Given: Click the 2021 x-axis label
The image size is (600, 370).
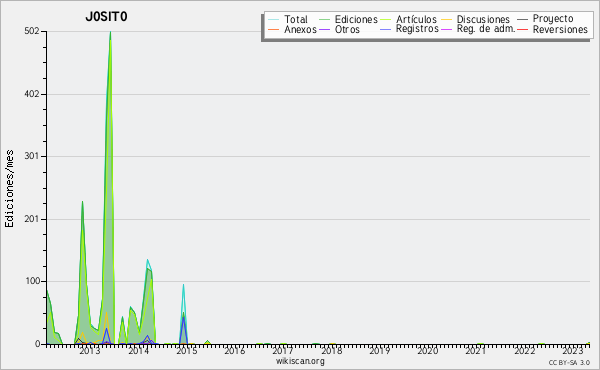Looking at the screenshot, I should [476, 350].
